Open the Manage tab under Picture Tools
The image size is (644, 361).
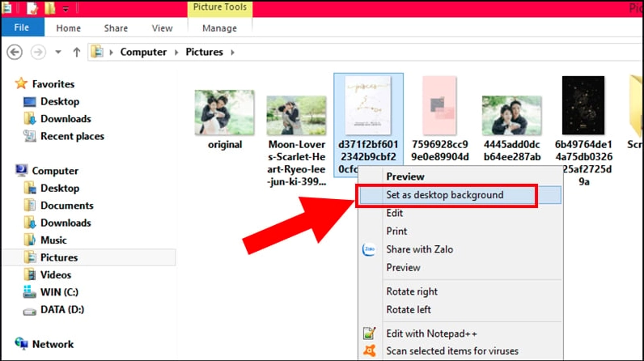pos(219,28)
